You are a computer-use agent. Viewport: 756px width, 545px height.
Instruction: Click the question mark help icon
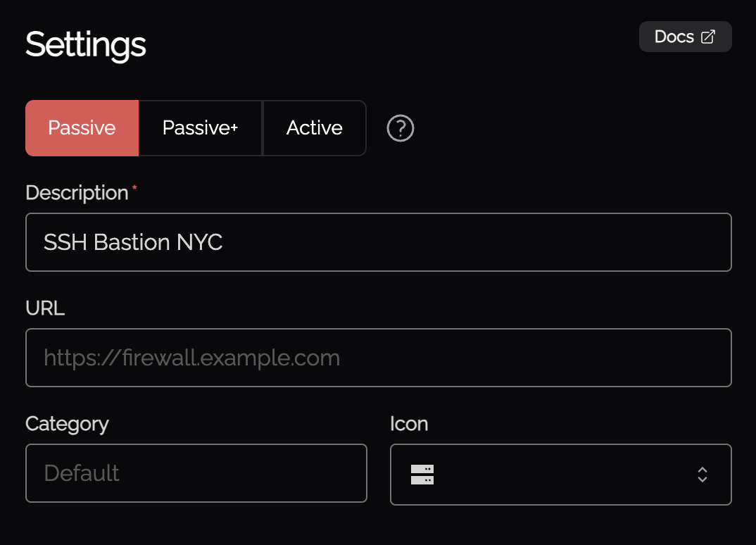401,128
